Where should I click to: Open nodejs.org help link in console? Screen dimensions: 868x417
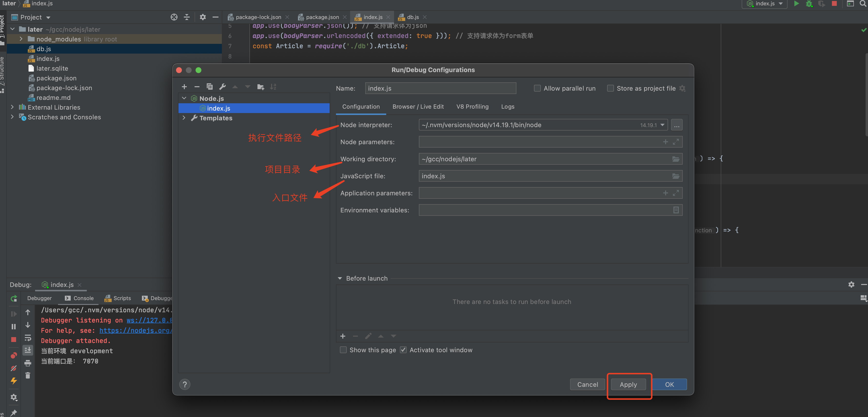point(136,331)
